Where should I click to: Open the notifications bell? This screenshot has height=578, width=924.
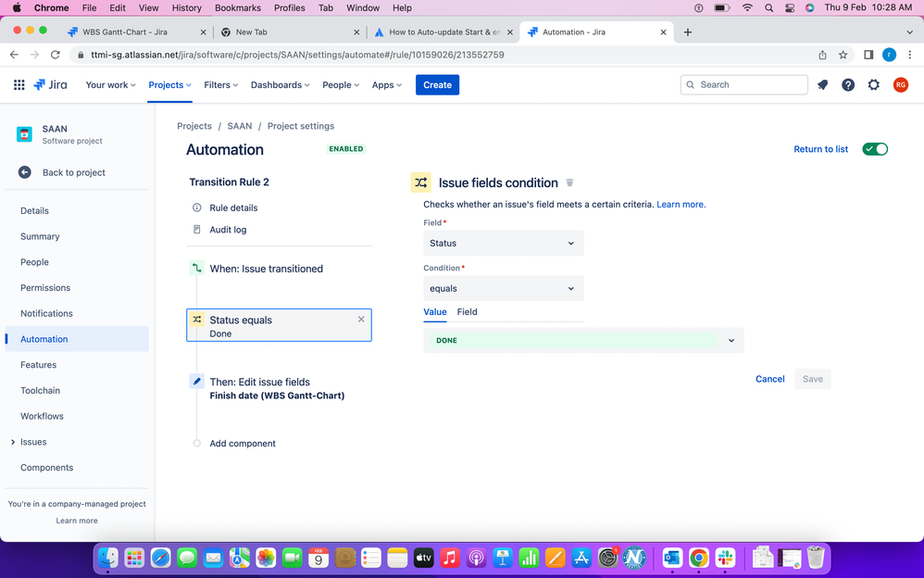[x=823, y=85]
